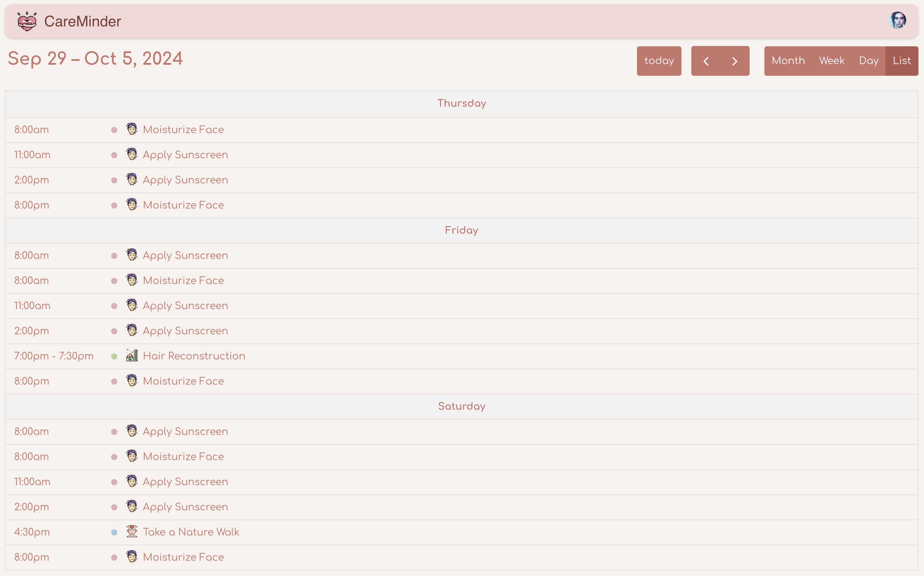
Task: Click face icon for Friday 2:00pm Apply Sunscreen
Action: coord(132,330)
